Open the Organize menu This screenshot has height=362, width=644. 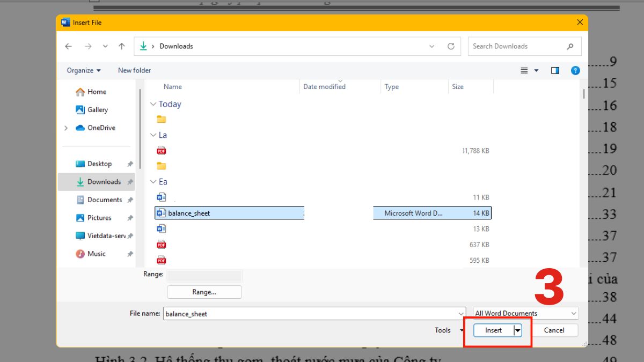[84, 70]
